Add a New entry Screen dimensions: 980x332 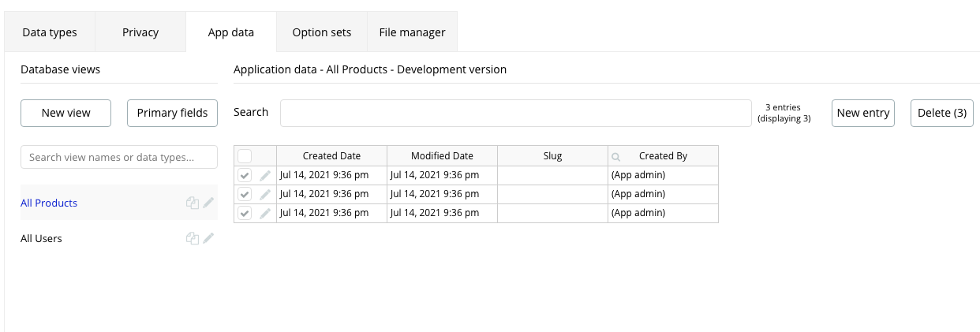pyautogui.click(x=863, y=113)
